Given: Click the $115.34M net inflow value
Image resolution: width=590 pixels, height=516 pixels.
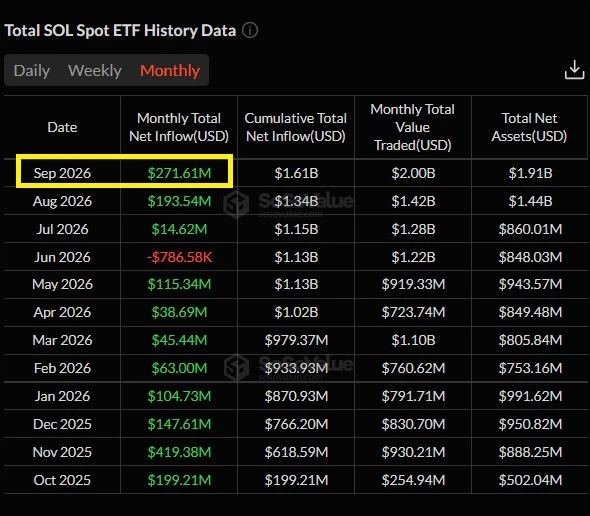Looking at the screenshot, I should [x=179, y=284].
